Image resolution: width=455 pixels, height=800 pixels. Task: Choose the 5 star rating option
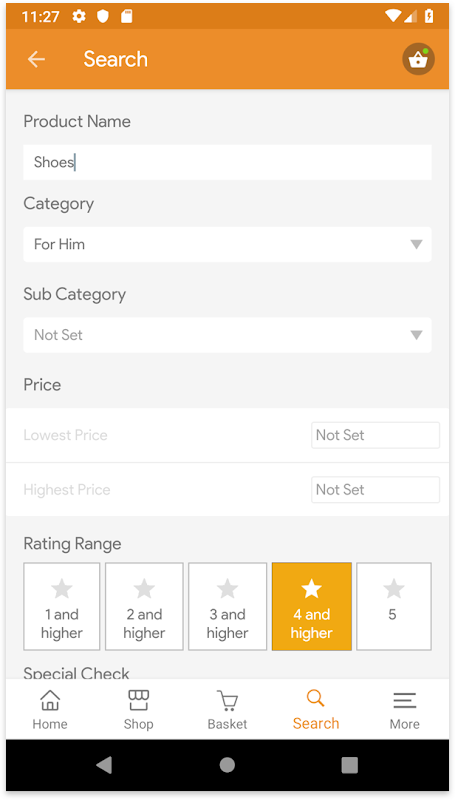pos(394,607)
